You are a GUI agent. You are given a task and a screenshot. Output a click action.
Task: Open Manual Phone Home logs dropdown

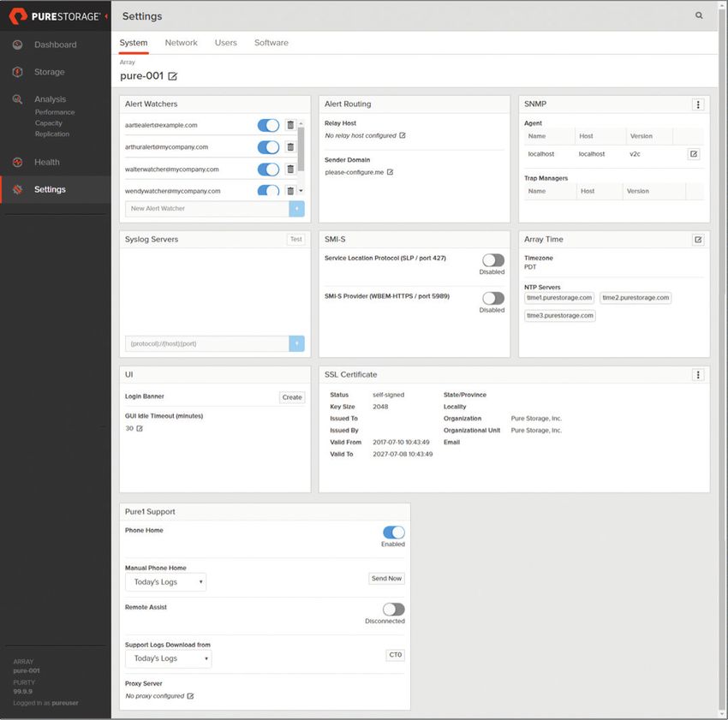(x=166, y=582)
